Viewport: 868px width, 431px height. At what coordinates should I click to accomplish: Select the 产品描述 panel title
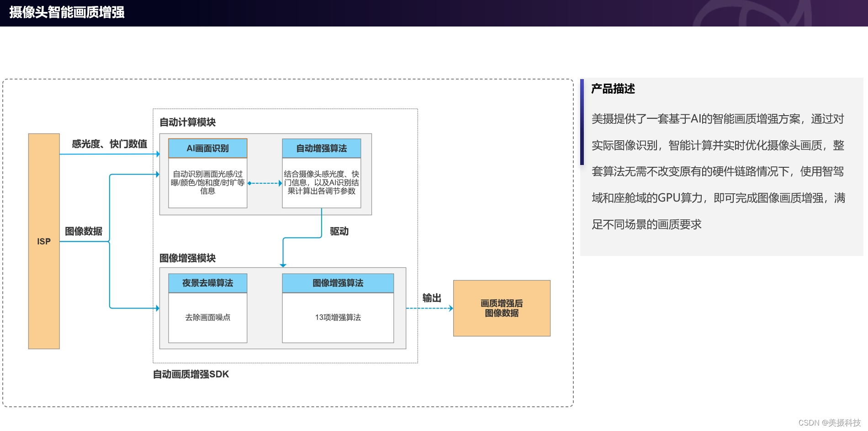[x=612, y=90]
